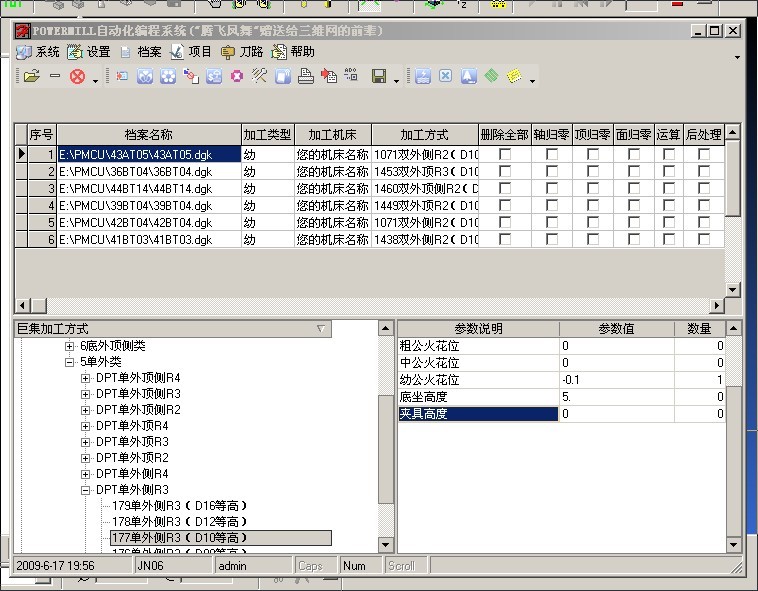Click the yellow note toolbar icon
This screenshot has width=758, height=591.
[x=514, y=76]
